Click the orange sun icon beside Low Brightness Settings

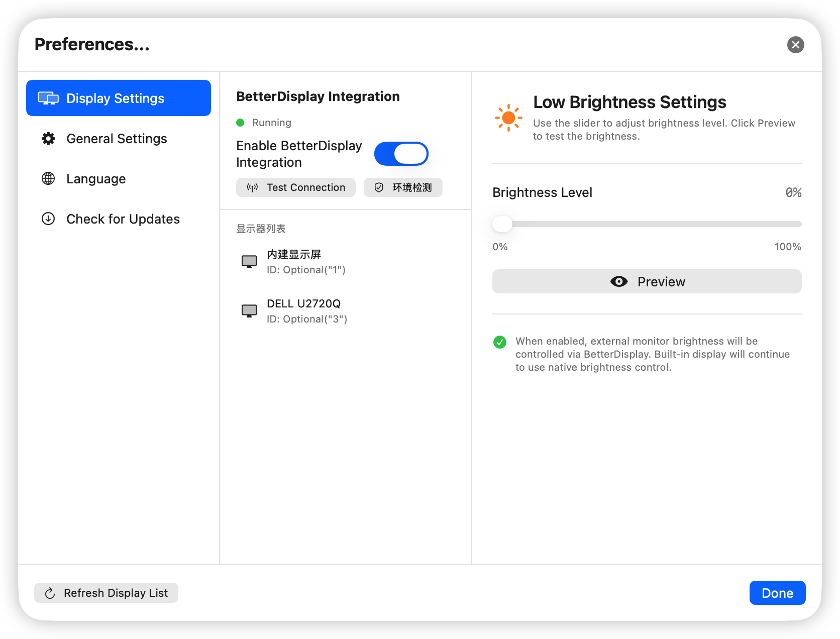point(508,118)
